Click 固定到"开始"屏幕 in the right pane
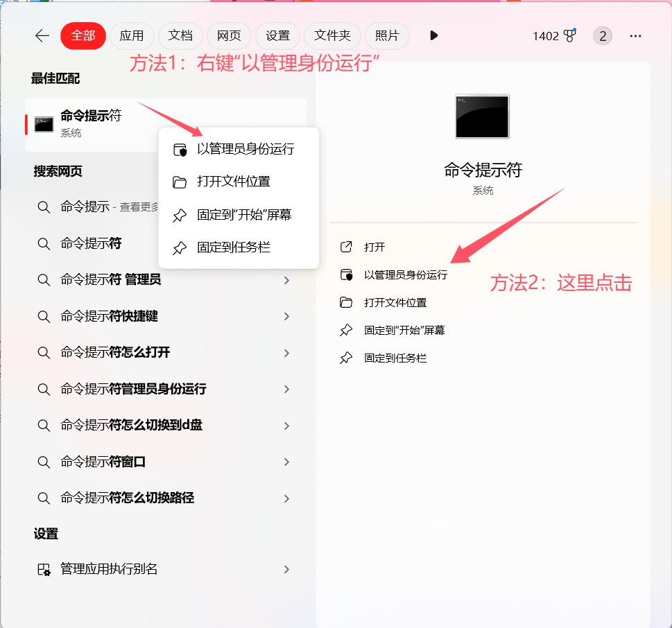 pyautogui.click(x=404, y=330)
